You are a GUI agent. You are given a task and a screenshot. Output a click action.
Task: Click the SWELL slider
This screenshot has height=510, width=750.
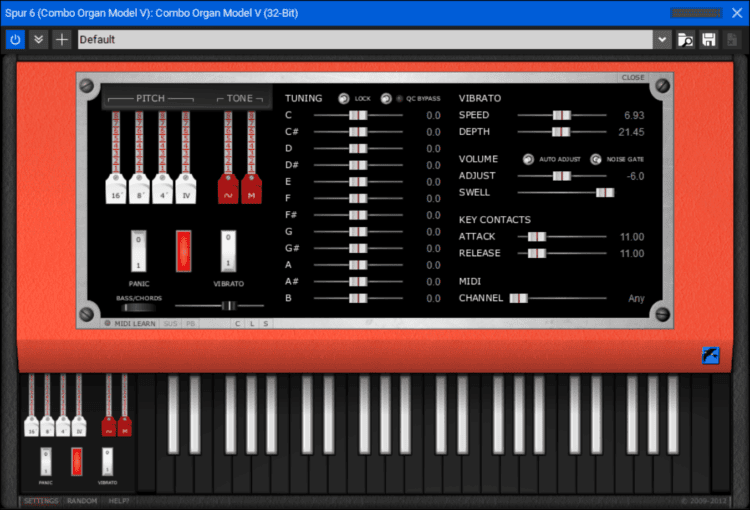pyautogui.click(x=566, y=193)
